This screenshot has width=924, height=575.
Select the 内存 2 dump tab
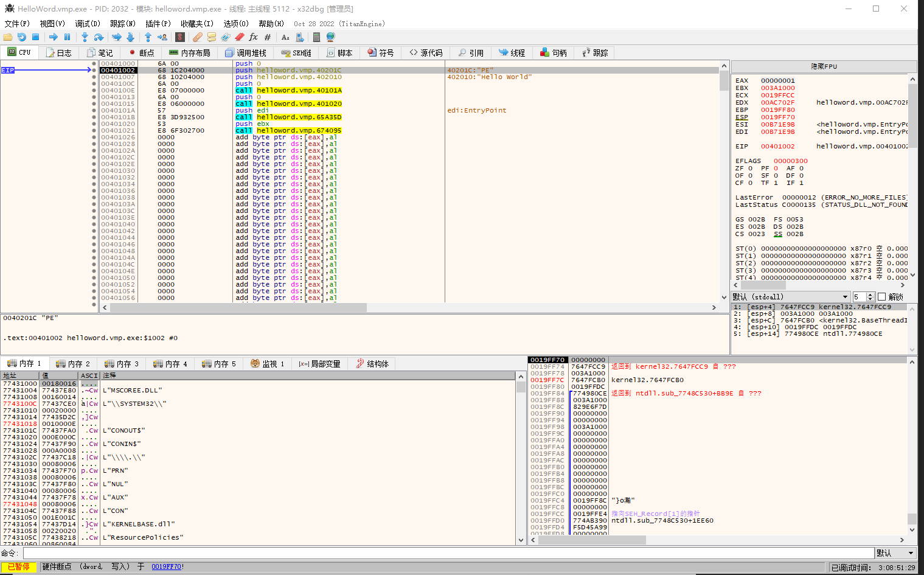point(73,364)
